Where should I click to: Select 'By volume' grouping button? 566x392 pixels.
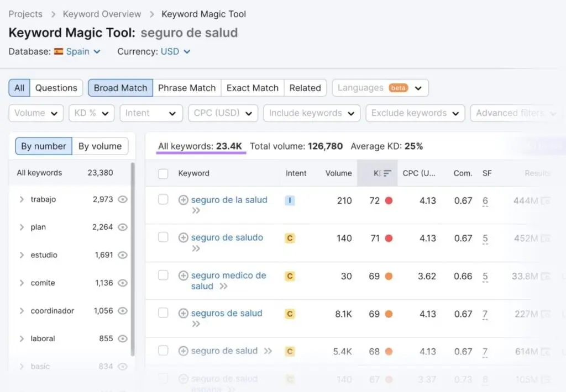(100, 146)
